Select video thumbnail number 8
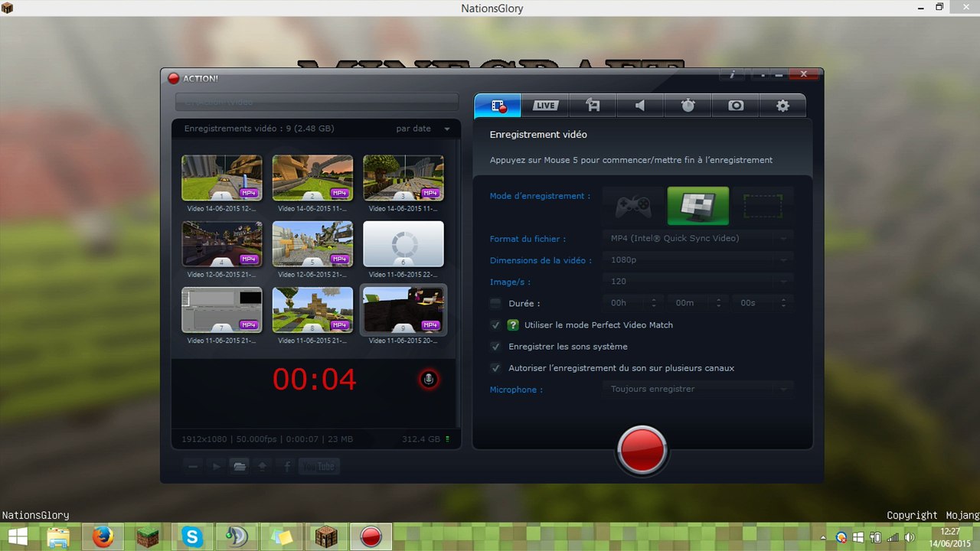980x551 pixels. 312,309
